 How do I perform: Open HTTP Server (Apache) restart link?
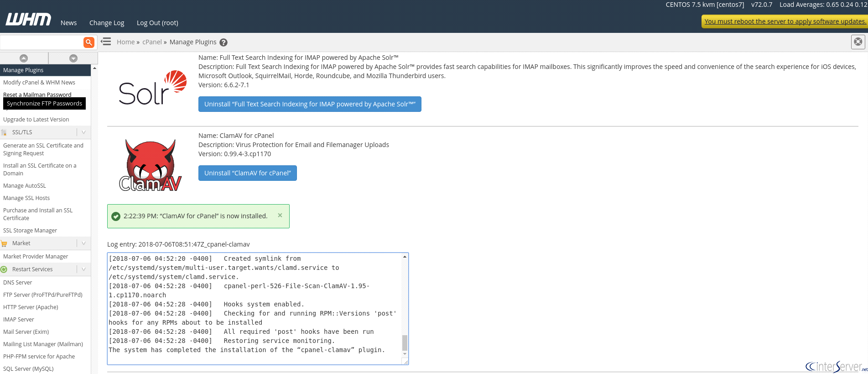pos(31,307)
